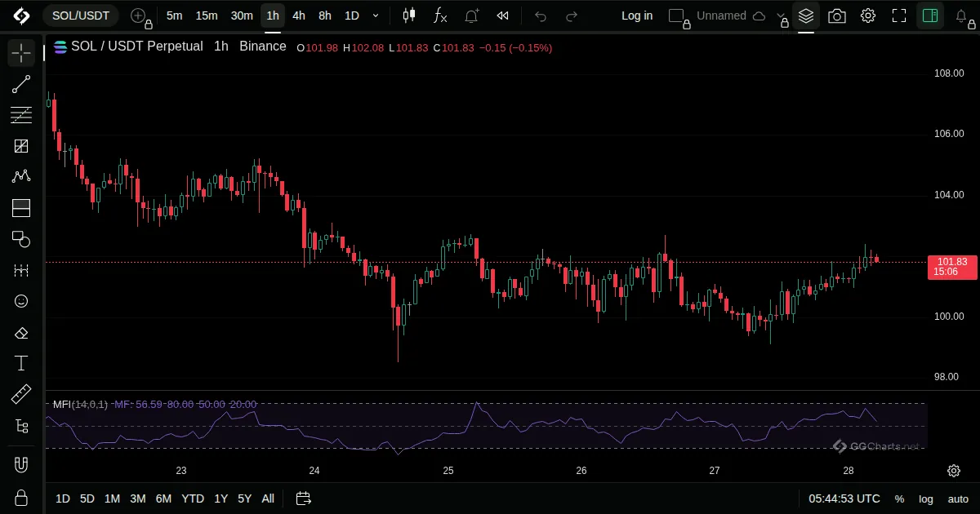This screenshot has width=980, height=514.
Task: Select the long/short position tool
Action: 21,208
